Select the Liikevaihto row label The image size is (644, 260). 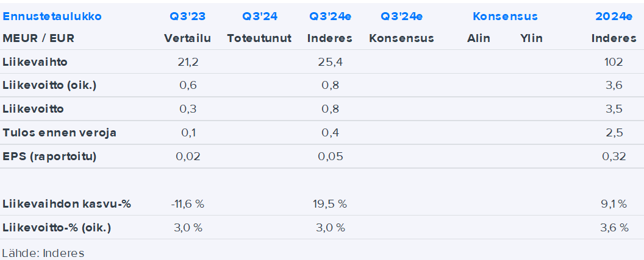[35, 62]
